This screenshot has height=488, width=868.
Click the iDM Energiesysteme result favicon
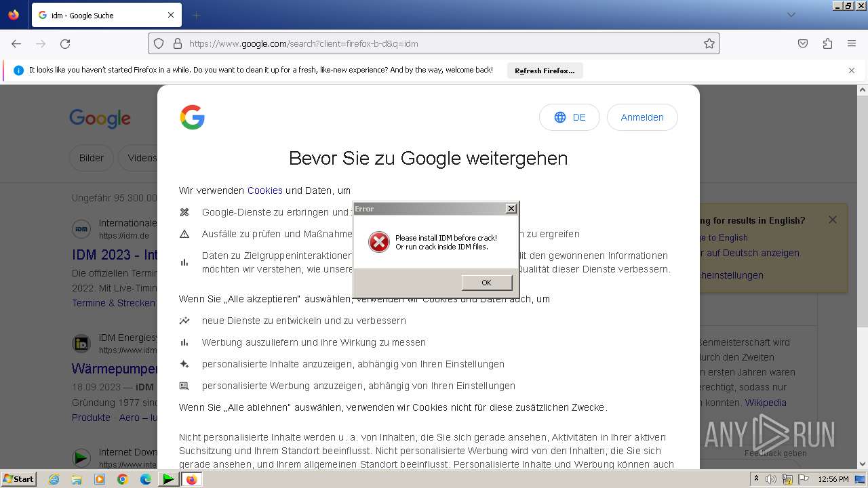point(81,344)
